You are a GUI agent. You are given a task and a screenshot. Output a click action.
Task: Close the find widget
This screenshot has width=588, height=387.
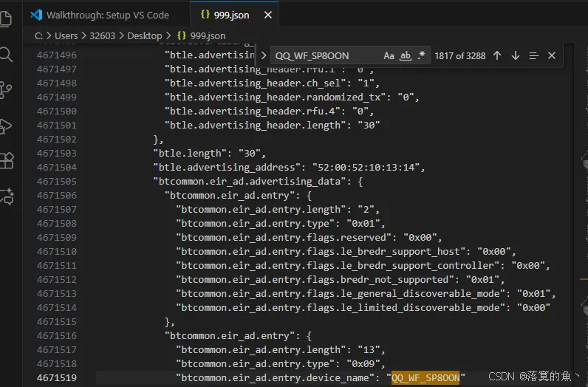tap(552, 55)
